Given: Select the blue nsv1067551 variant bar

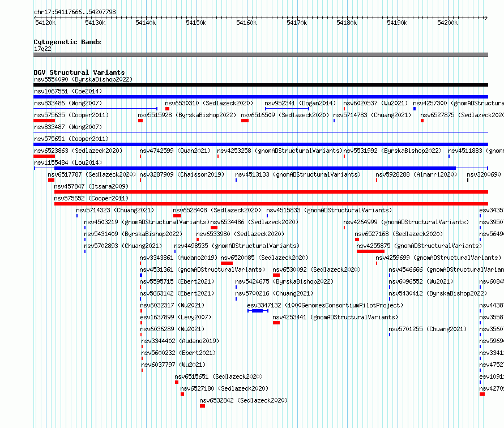Looking at the screenshot, I should tap(260, 97).
